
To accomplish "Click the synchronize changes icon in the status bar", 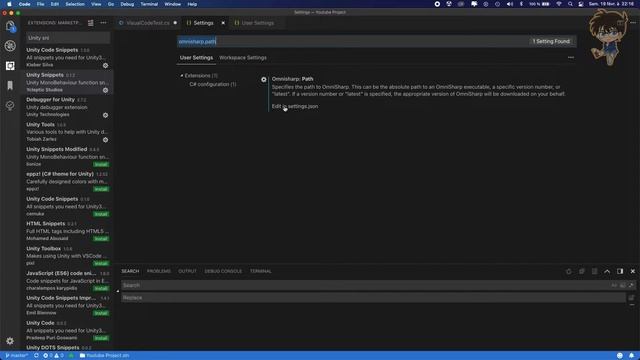I will 36,356.
